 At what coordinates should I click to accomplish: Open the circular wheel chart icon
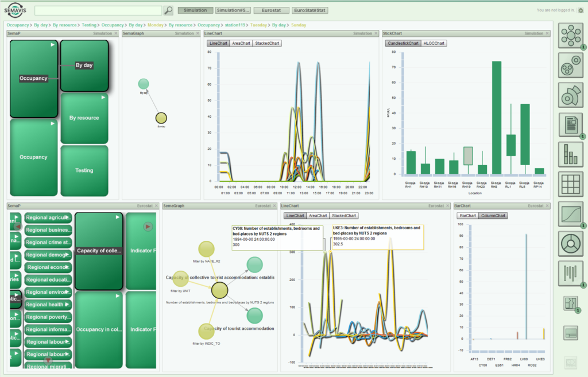[570, 244]
